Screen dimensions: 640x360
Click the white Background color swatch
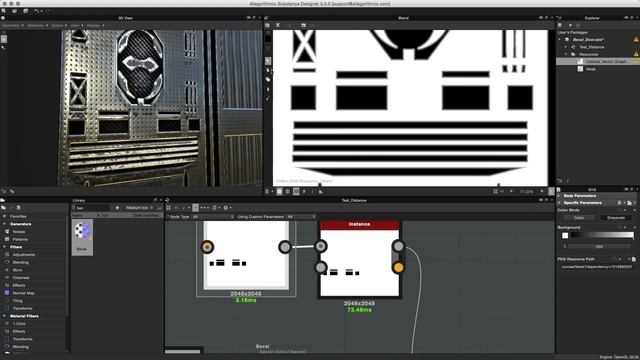pos(565,236)
